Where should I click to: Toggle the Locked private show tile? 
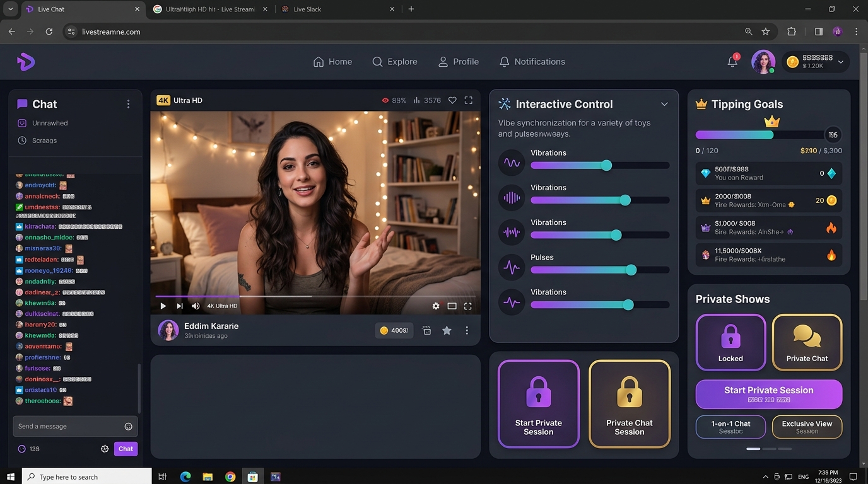tap(730, 342)
